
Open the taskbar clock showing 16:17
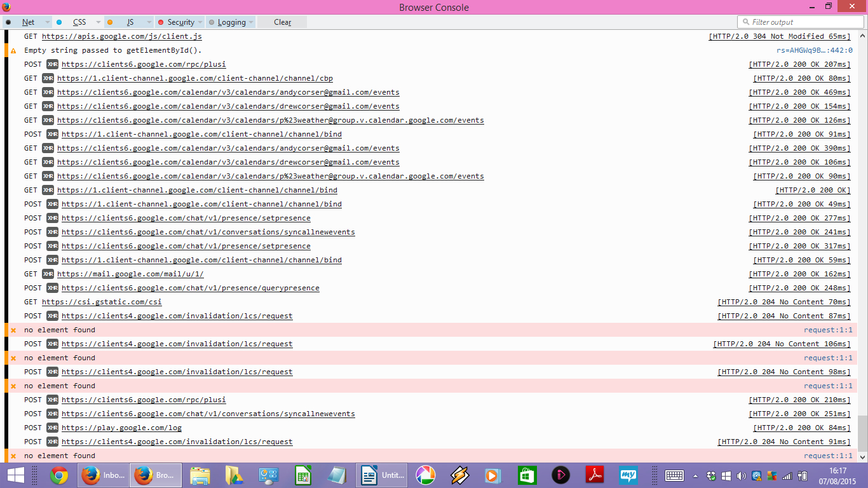[x=837, y=475]
